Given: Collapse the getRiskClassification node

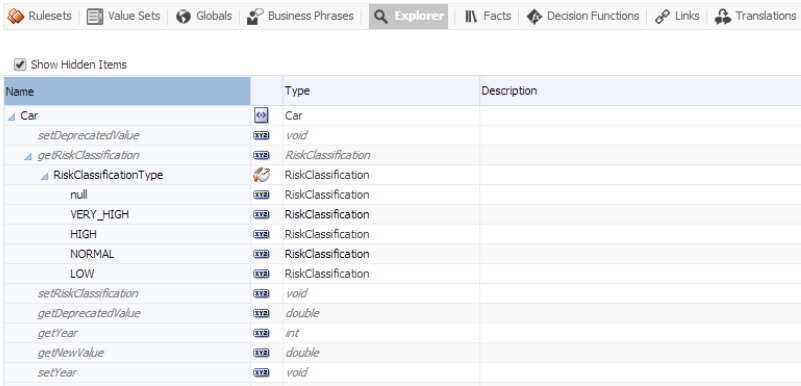Looking at the screenshot, I should tap(28, 156).
